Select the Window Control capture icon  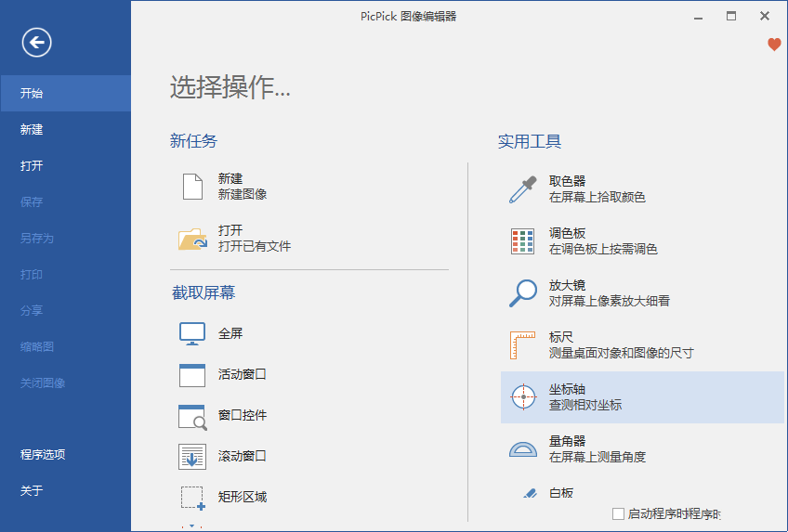(192, 416)
